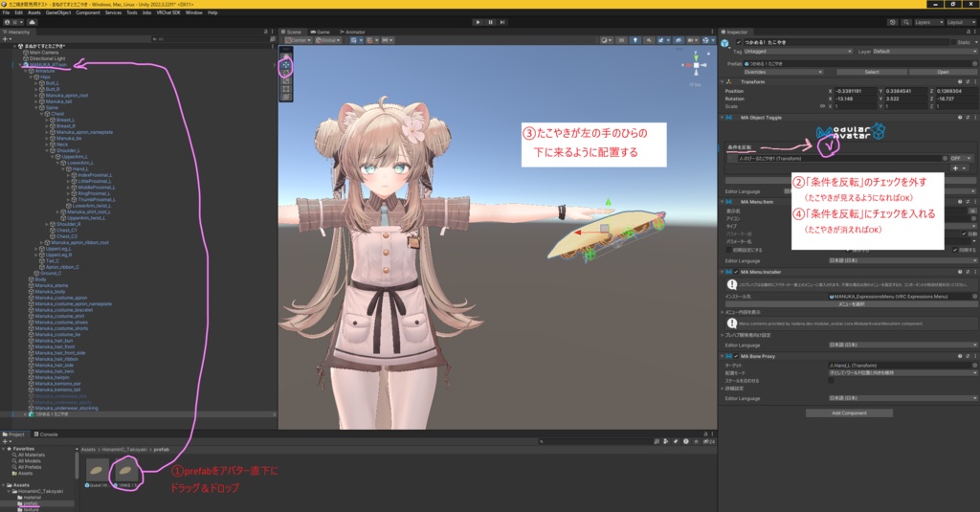
Task: Open the Tag dropdown showing Untagged
Action: tap(797, 52)
